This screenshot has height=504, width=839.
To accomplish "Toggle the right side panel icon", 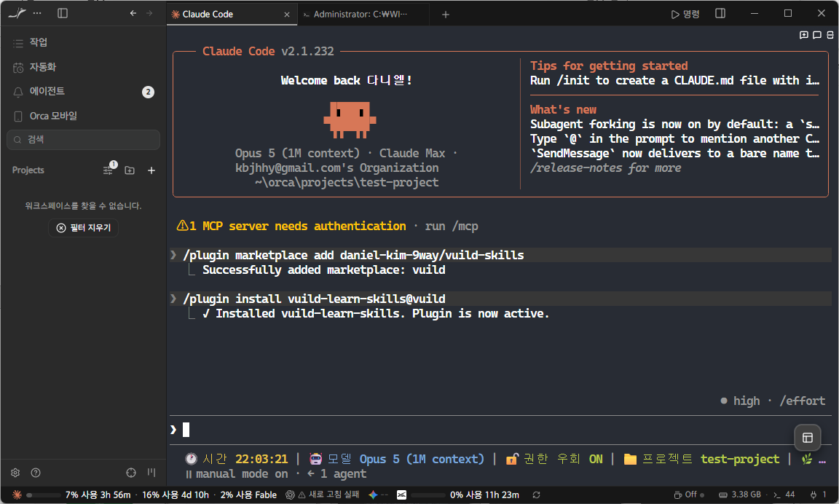I will tap(720, 13).
